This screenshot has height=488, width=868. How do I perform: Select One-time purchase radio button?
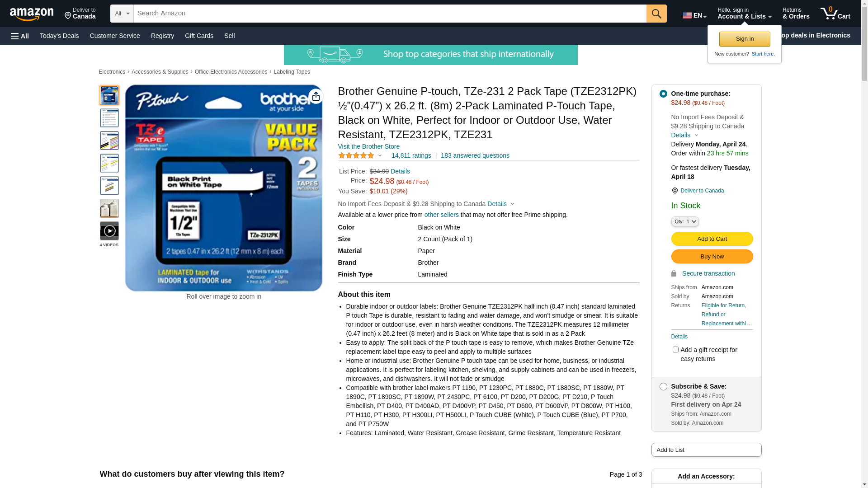pos(663,94)
